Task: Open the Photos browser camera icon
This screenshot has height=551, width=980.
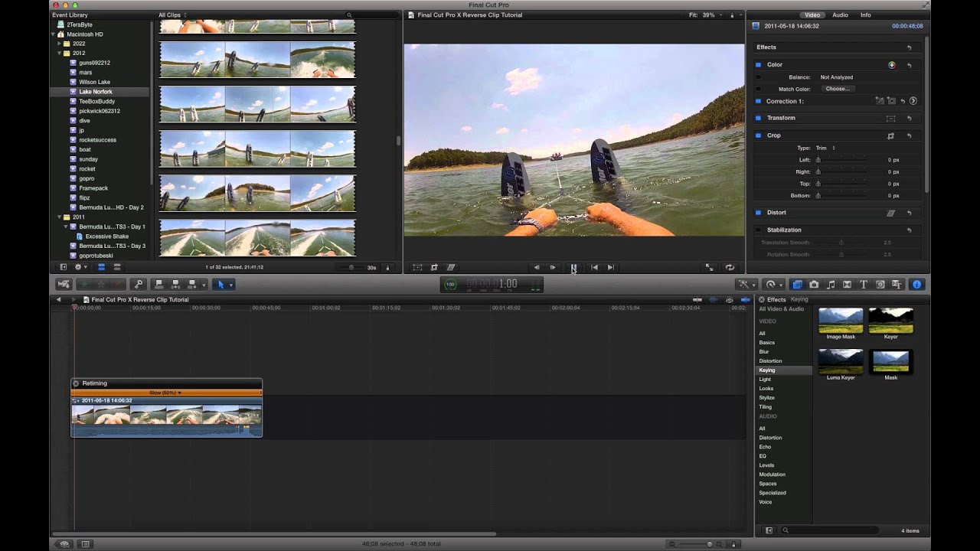Action: point(814,284)
